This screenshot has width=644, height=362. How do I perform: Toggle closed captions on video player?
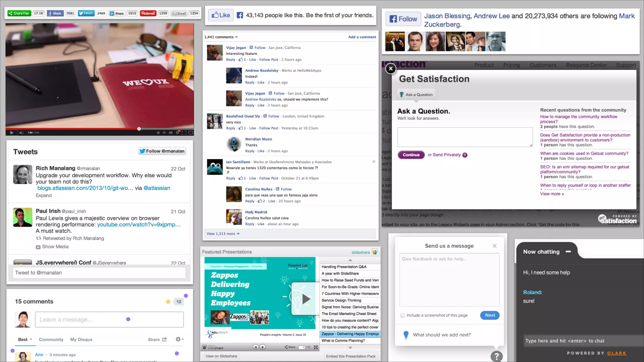coord(171,133)
